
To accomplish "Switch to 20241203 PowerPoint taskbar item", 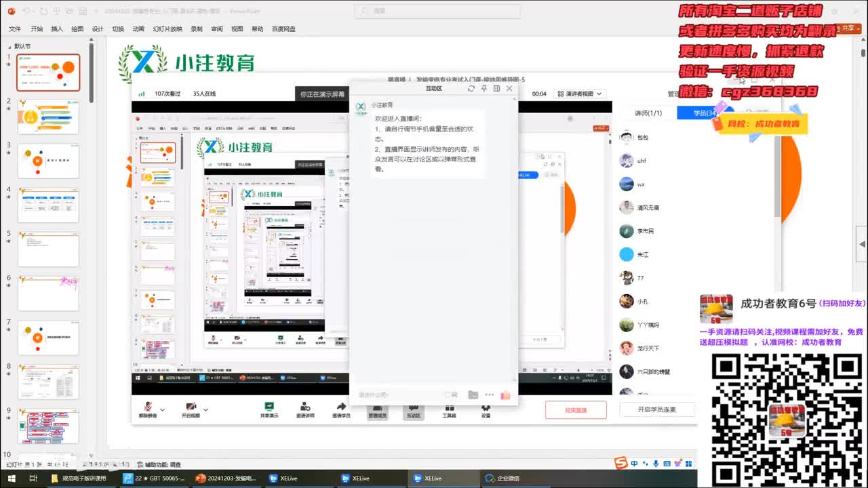I will pyautogui.click(x=226, y=478).
